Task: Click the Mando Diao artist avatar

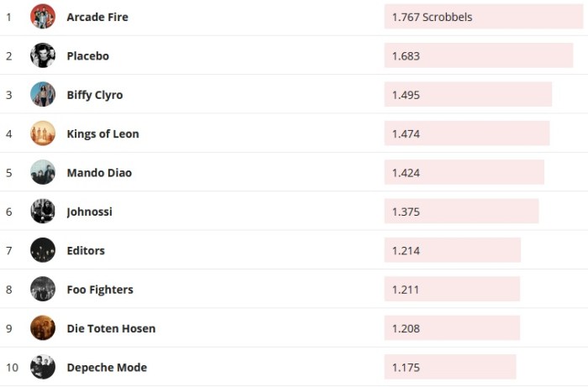Action: tap(43, 172)
